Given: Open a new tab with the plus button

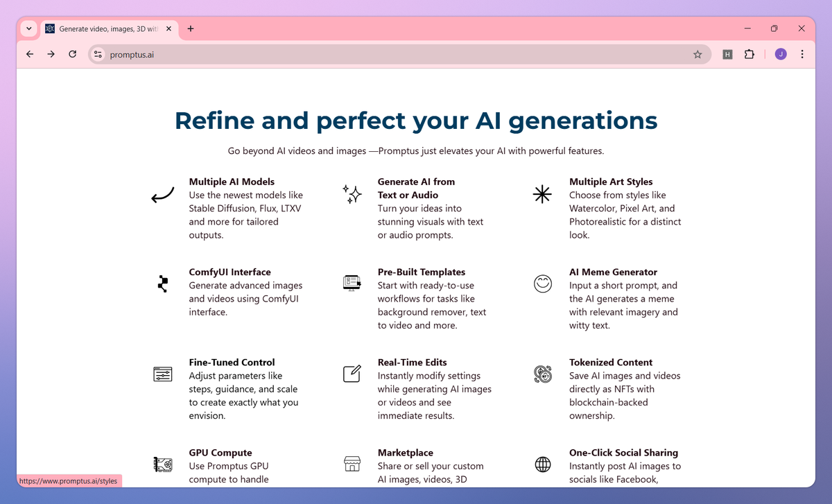Looking at the screenshot, I should click(x=191, y=28).
